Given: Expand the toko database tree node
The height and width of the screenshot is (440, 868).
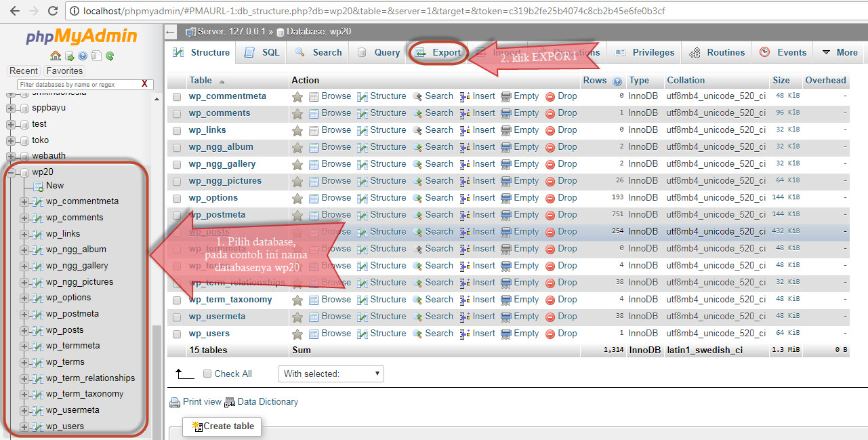Looking at the screenshot, I should pos(11,140).
